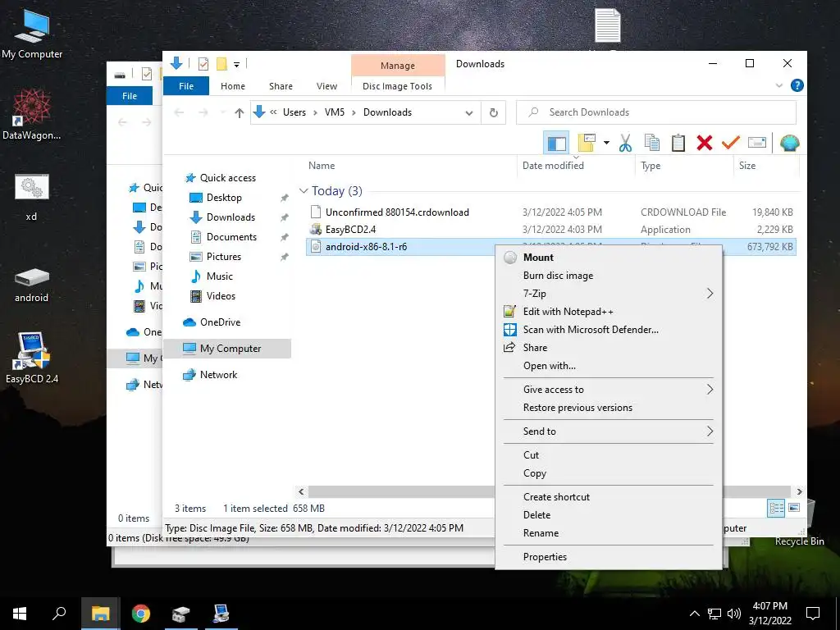840x630 pixels.
Task: Open the File ribbon tab
Action: [x=186, y=85]
